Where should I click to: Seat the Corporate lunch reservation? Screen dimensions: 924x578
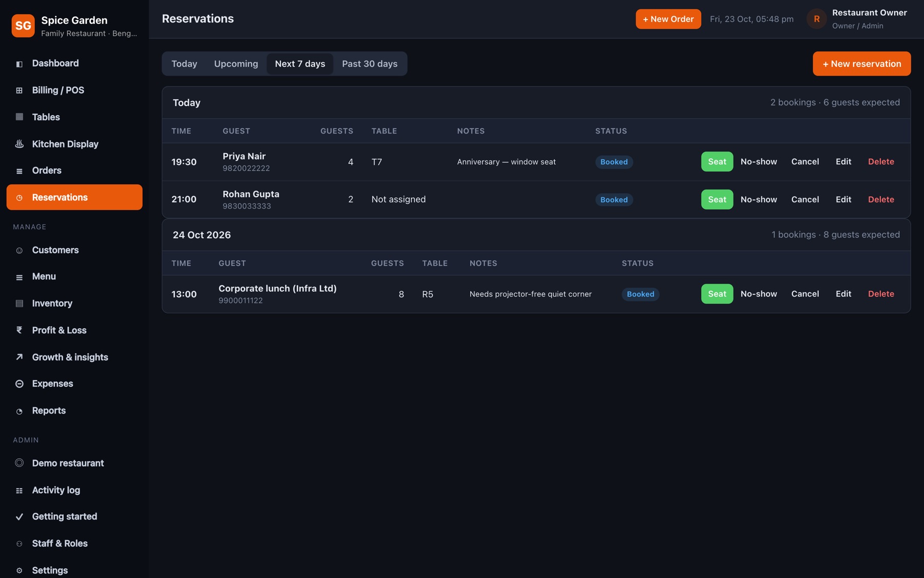tap(717, 294)
